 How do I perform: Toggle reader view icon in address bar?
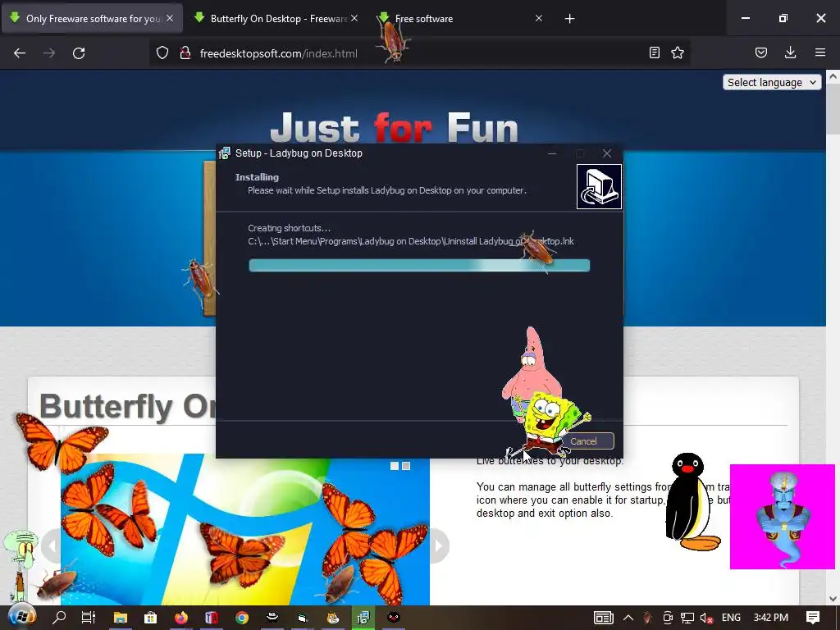(654, 52)
